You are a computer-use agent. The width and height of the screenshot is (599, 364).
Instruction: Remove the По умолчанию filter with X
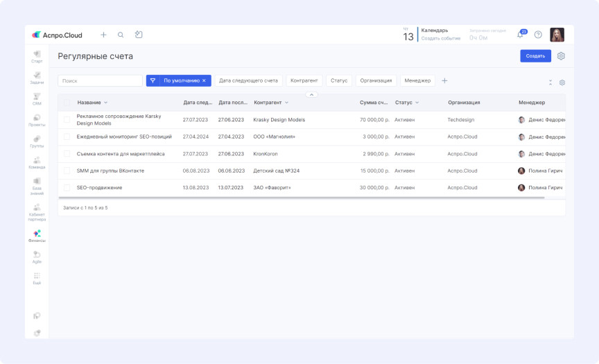click(x=204, y=80)
